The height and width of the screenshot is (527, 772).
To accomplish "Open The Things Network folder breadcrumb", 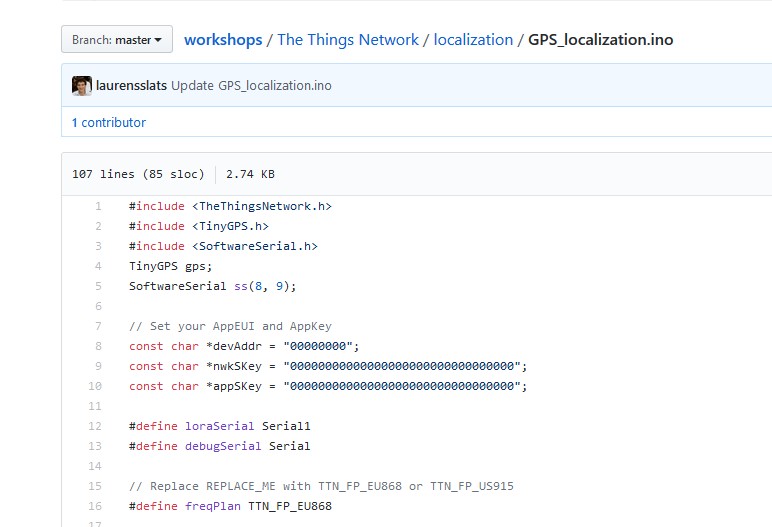I will point(348,40).
